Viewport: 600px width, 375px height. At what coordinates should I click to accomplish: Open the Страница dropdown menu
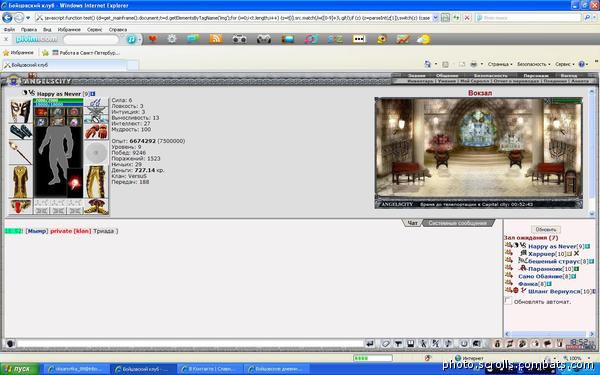pos(500,64)
